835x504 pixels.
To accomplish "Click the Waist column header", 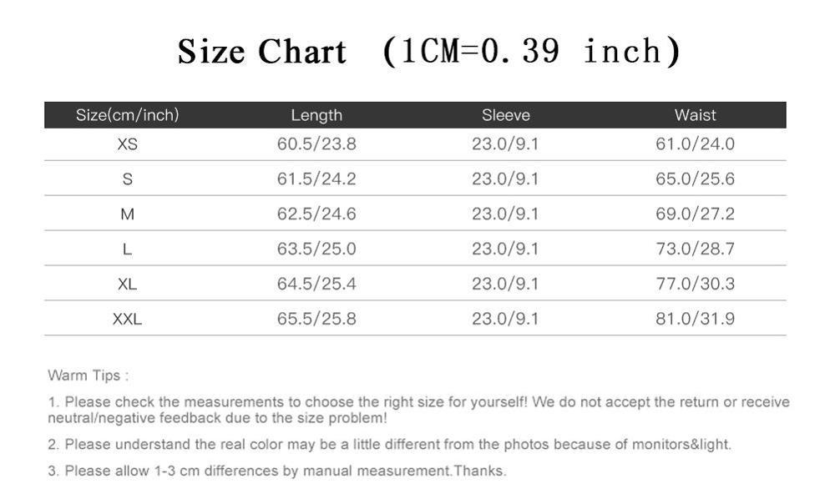I will (695, 115).
